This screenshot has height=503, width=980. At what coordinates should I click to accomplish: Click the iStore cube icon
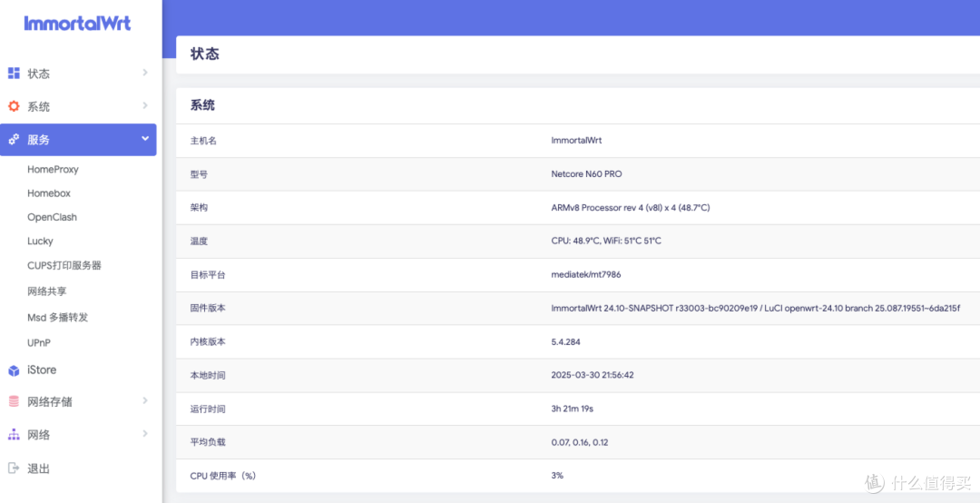point(14,370)
